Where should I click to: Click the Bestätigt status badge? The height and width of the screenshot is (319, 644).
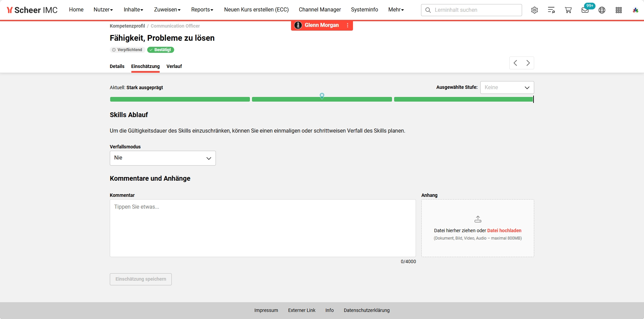tap(161, 50)
